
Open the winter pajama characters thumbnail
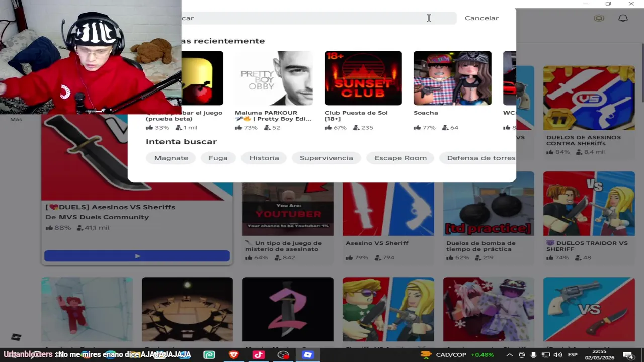pyautogui.click(x=489, y=309)
